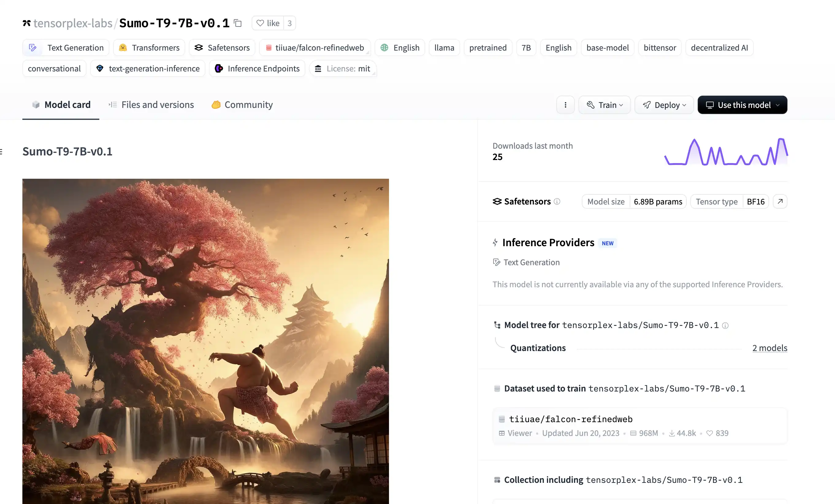Open the tiiuae/falcon-refinedweb dataset card
Screen dimensions: 835x504
(571, 419)
